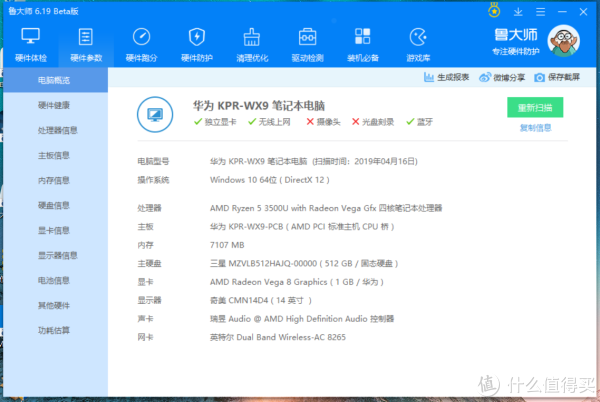Click the 光盘刻录 feature label
The width and height of the screenshot is (600, 402).
pos(378,122)
